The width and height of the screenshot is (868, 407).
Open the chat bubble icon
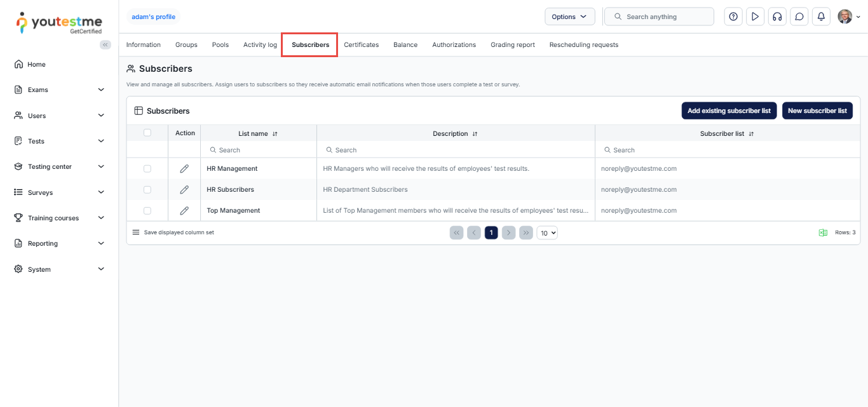[799, 17]
